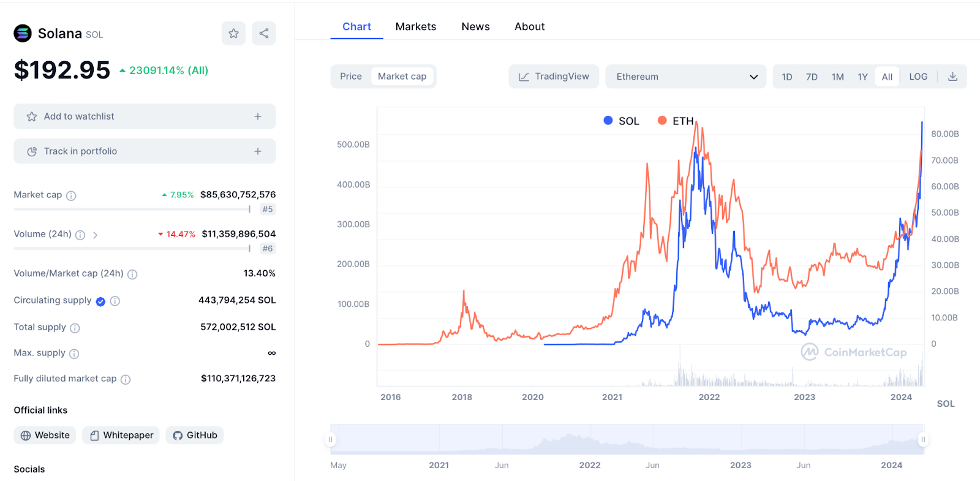Click the pie icon in Track in portfolio

pyautogui.click(x=32, y=151)
